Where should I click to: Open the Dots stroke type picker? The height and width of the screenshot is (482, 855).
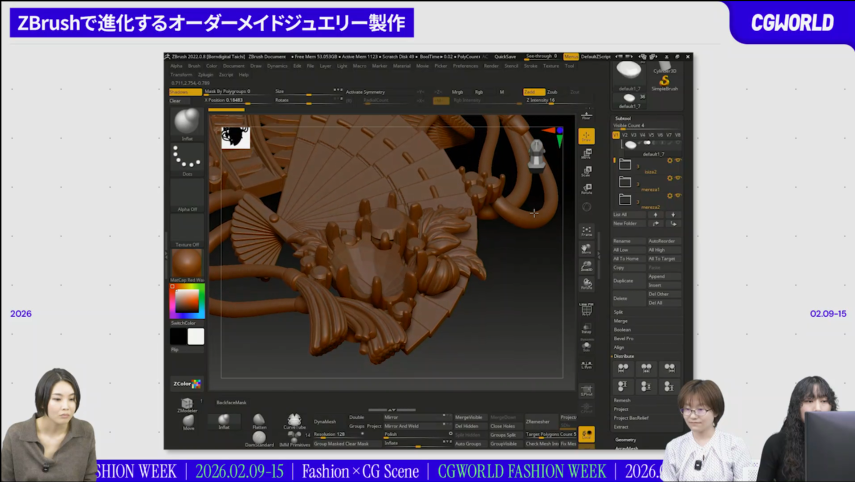pos(186,157)
